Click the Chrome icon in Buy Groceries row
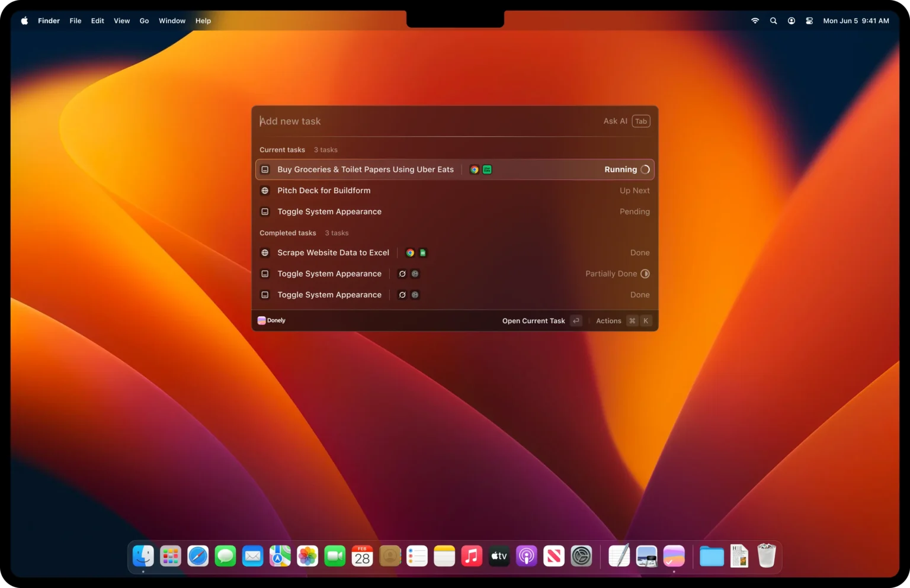Image resolution: width=910 pixels, height=588 pixels. (x=475, y=169)
